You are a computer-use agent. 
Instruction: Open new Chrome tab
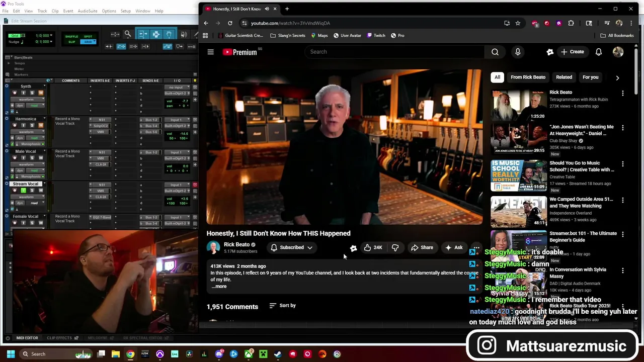point(287,9)
